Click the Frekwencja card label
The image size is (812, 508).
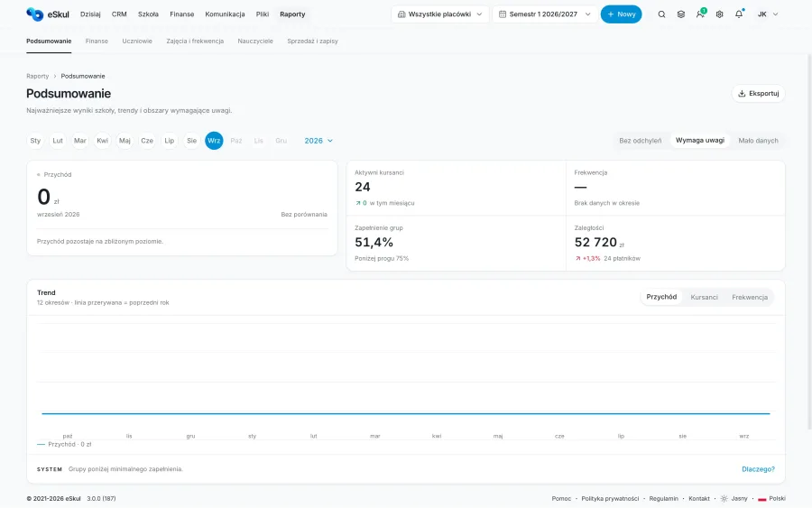point(590,173)
